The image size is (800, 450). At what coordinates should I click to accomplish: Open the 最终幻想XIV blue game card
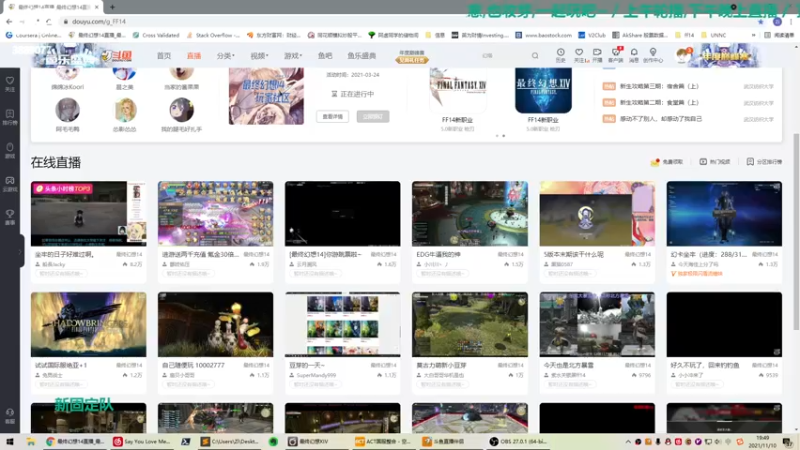543,90
